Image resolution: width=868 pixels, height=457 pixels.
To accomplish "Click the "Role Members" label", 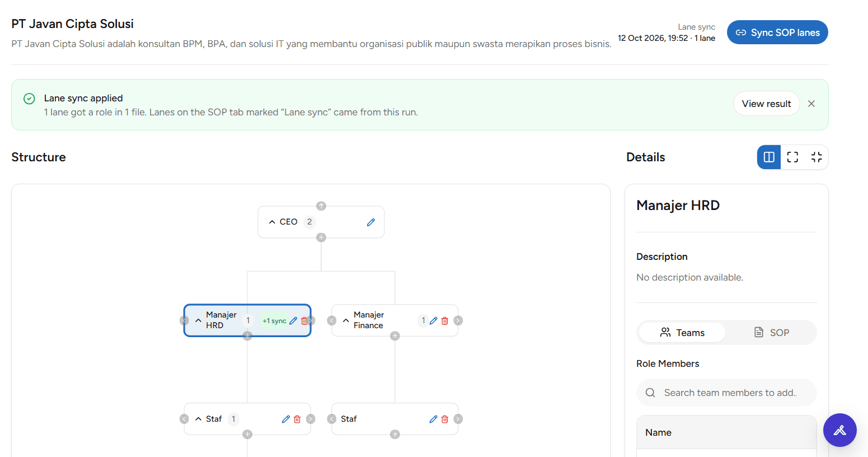I will coord(668,363).
